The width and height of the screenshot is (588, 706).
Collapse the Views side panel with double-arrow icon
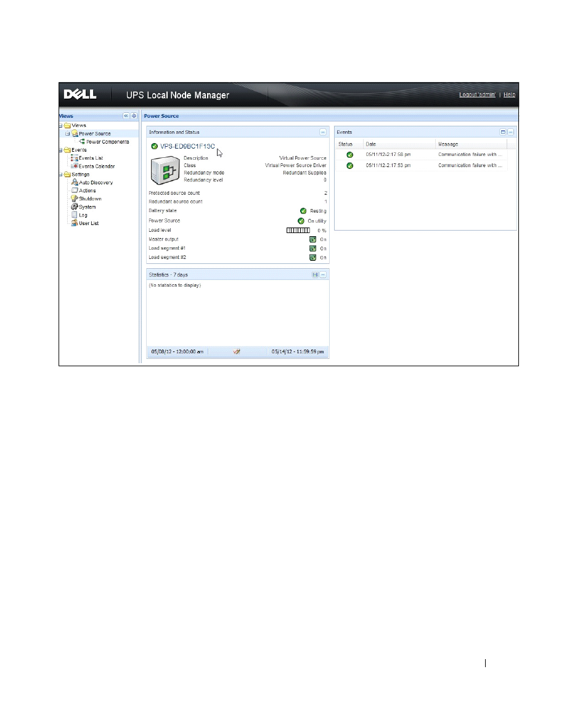coord(126,116)
